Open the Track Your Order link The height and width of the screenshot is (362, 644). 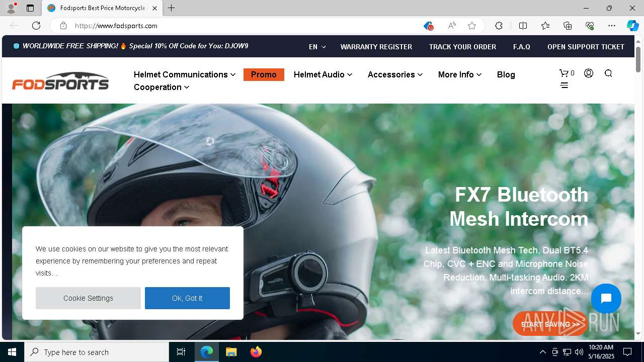(462, 47)
